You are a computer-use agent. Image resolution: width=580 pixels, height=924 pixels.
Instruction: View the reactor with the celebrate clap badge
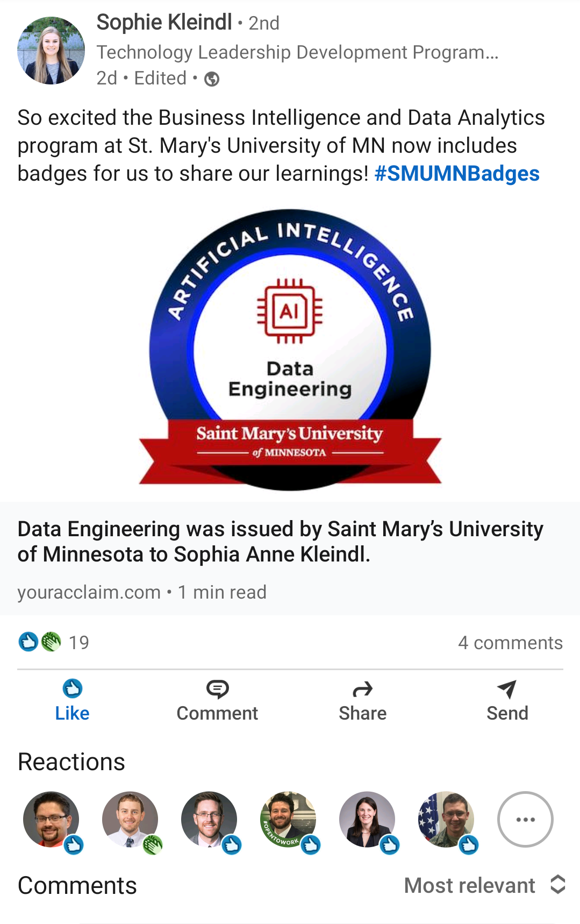click(x=130, y=819)
